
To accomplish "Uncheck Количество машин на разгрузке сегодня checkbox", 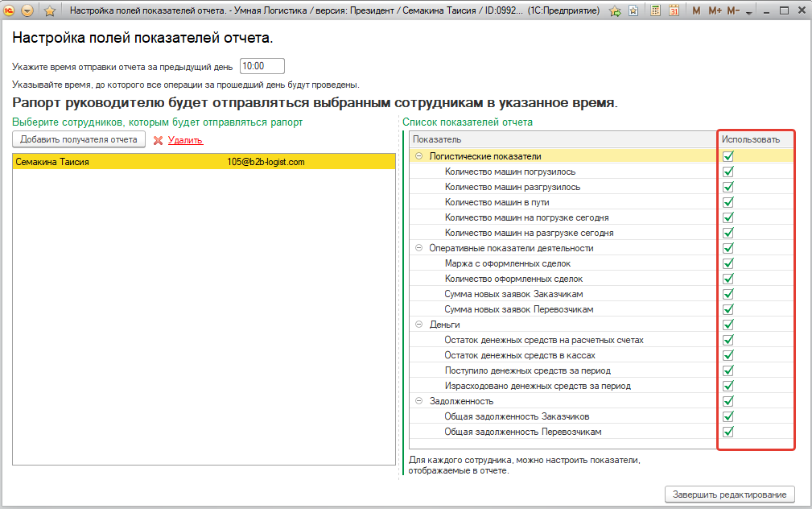I will pos(728,233).
